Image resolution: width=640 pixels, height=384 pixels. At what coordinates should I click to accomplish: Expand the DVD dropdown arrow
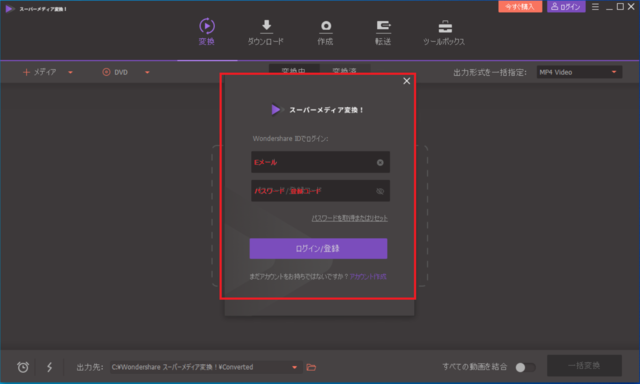pos(147,73)
